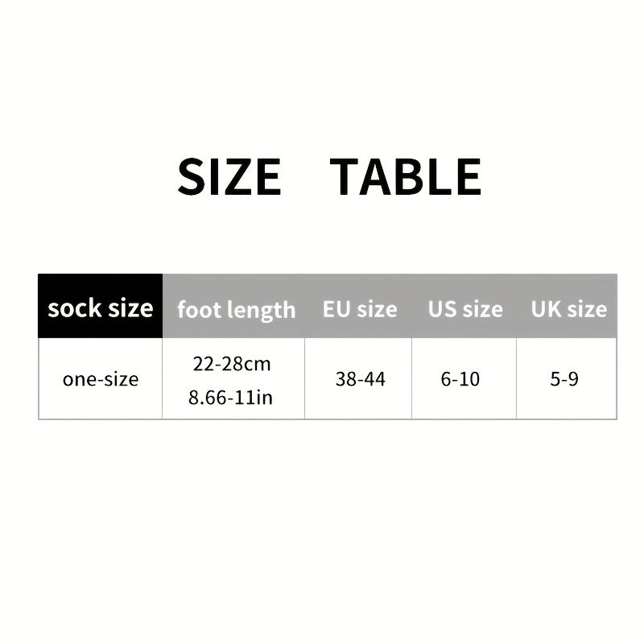The image size is (644, 644).
Task: Select the black sock size header cell
Action: 101,307
